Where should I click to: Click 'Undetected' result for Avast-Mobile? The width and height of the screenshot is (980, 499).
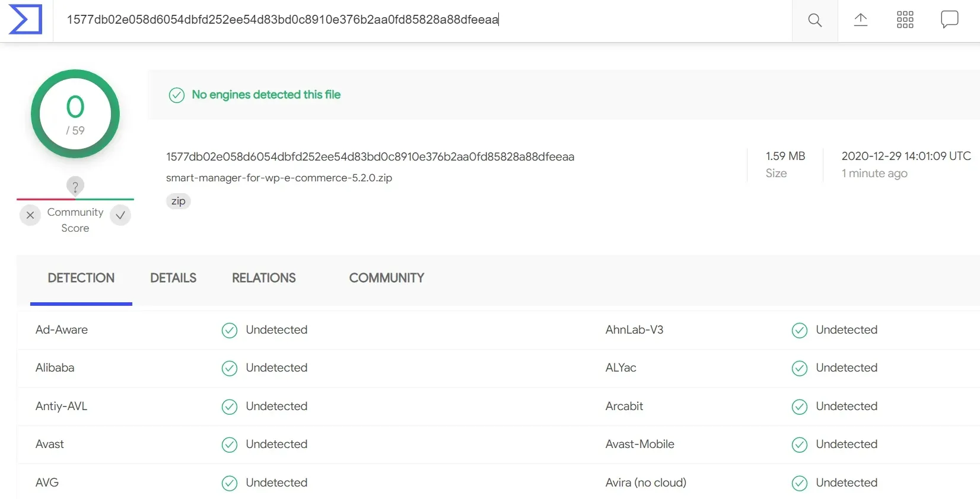[x=847, y=444]
